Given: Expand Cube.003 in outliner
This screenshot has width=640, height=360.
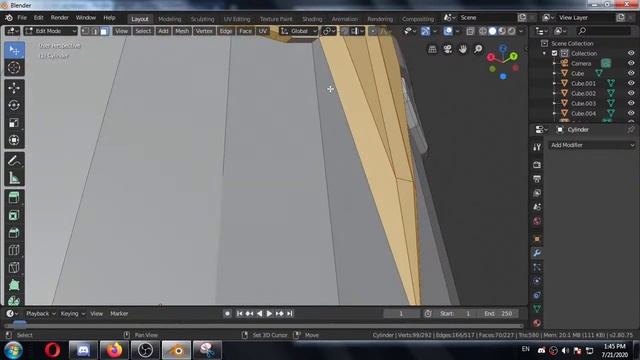Looking at the screenshot, I should pos(554,103).
